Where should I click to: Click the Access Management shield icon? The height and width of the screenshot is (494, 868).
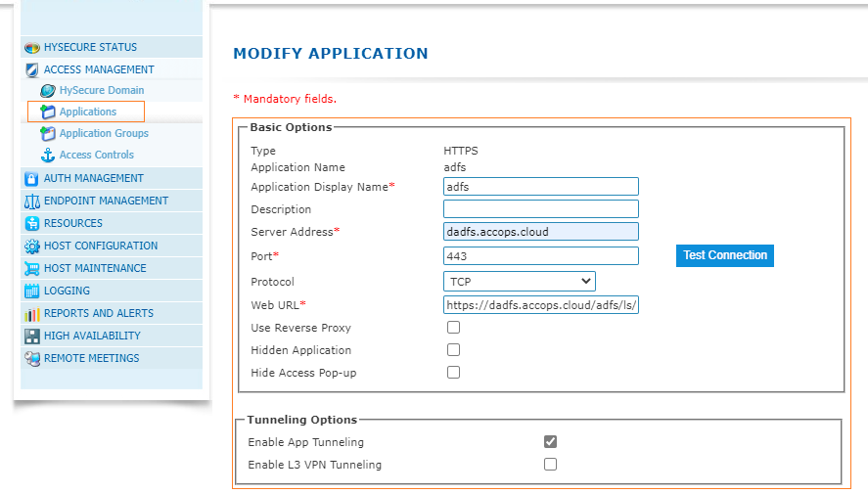tap(31, 69)
